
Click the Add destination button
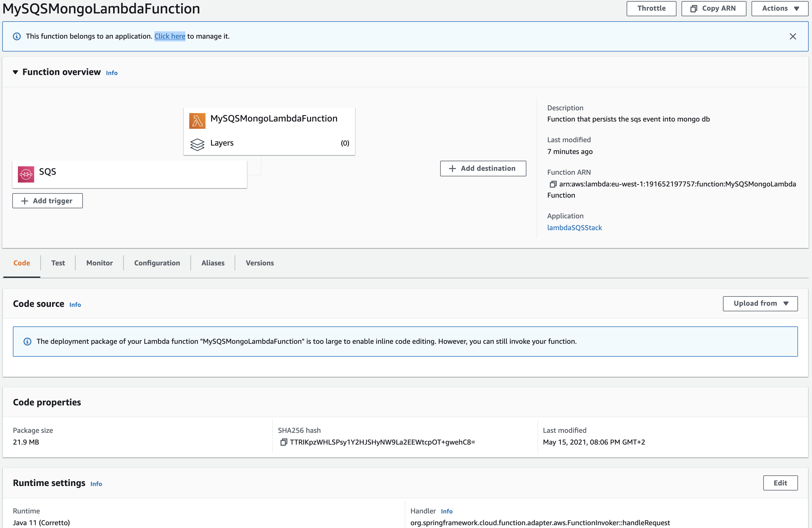click(483, 169)
